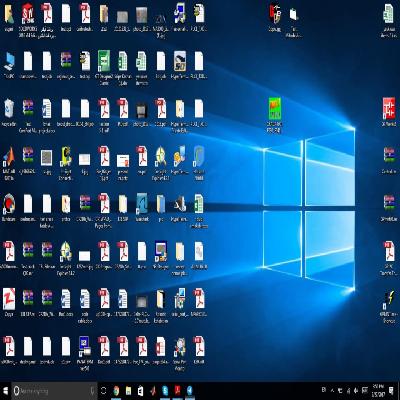The image size is (400, 400).
Task: Open Task View from the taskbar
Action: (103, 391)
